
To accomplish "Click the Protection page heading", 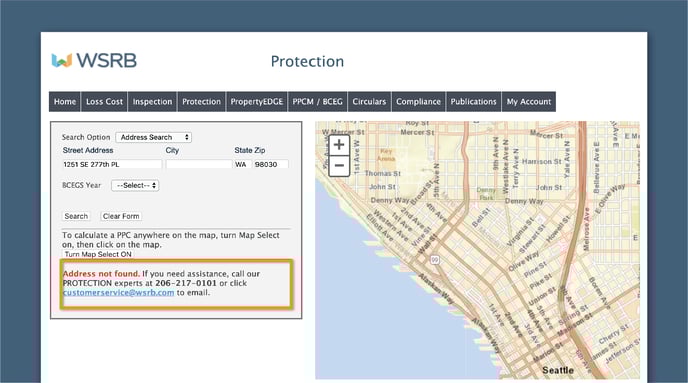I will [x=307, y=61].
